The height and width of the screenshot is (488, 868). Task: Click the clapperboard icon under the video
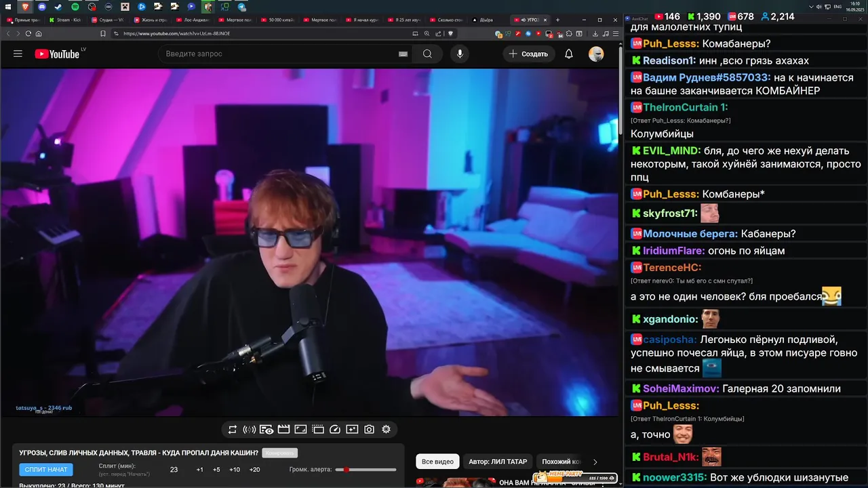coord(284,429)
